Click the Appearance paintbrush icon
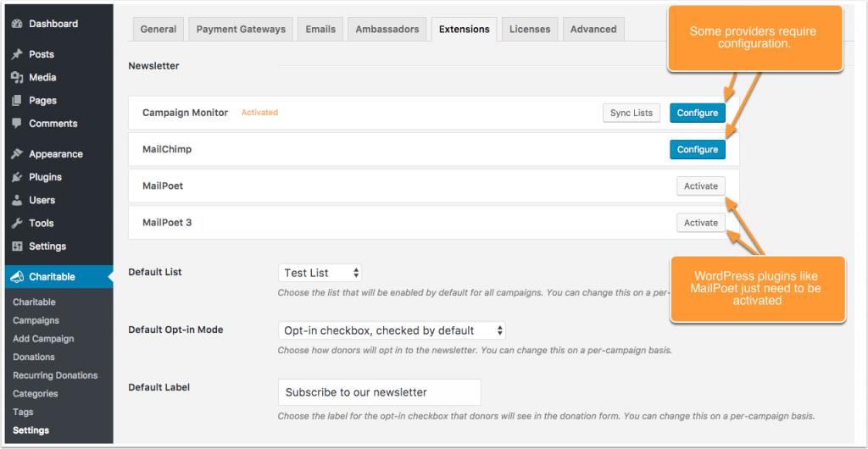Viewport: 868px width, 449px height. click(17, 153)
